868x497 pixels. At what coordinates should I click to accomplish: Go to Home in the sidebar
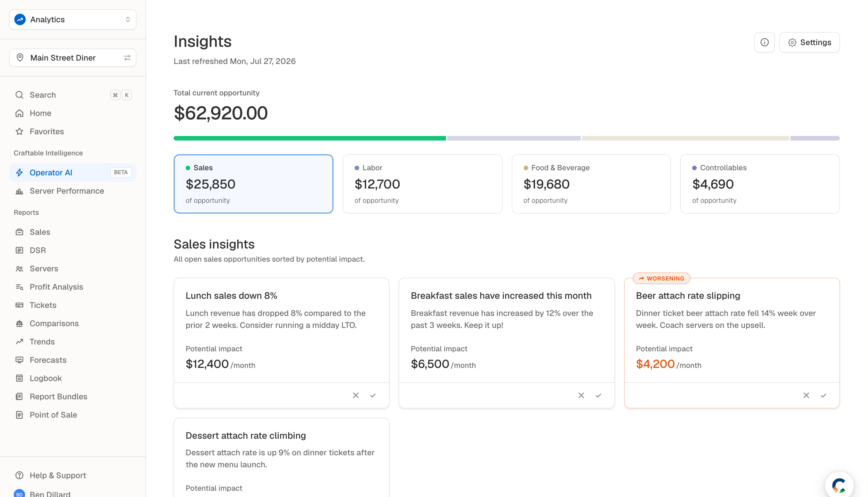pyautogui.click(x=73, y=113)
